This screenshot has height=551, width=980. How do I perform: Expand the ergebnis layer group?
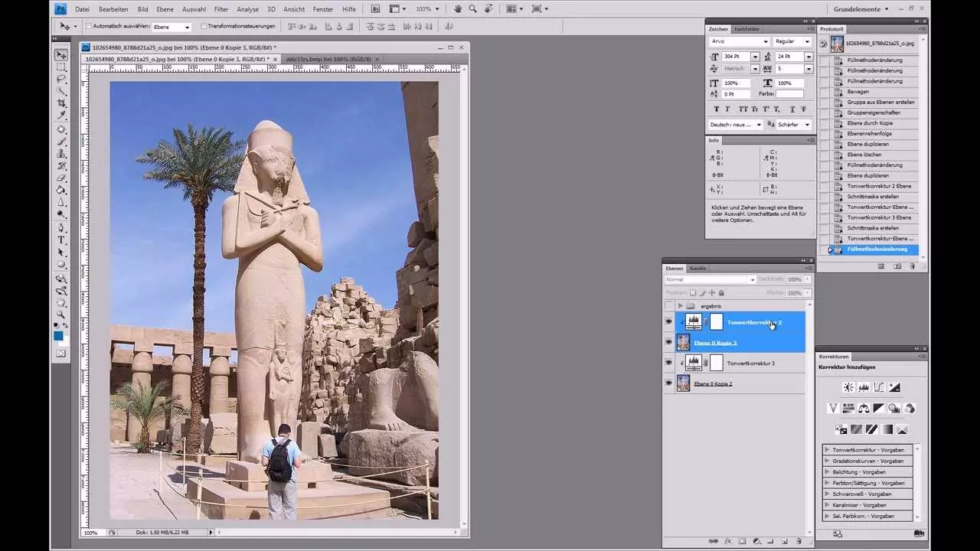click(680, 306)
